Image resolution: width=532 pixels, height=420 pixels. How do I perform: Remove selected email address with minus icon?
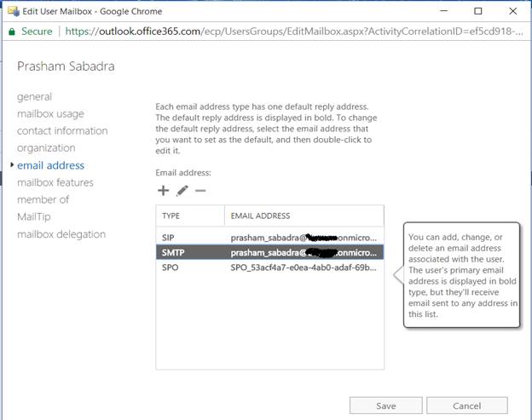pos(200,191)
